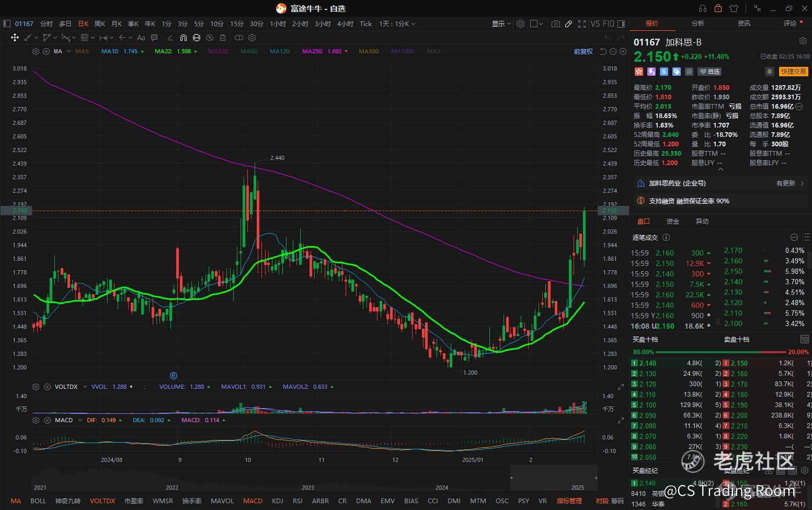
Task: Select the crosshair move tool
Action: tap(15, 38)
